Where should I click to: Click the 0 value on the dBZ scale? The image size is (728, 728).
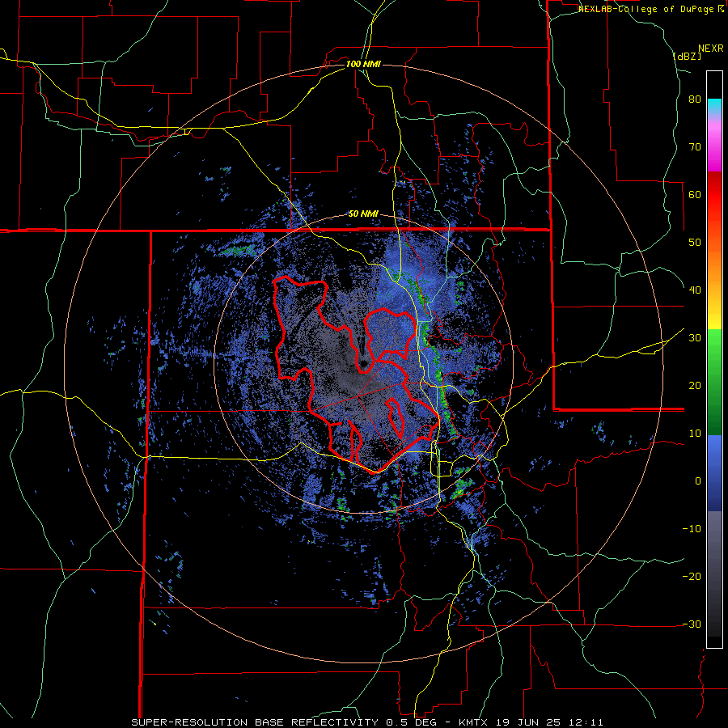(698, 481)
